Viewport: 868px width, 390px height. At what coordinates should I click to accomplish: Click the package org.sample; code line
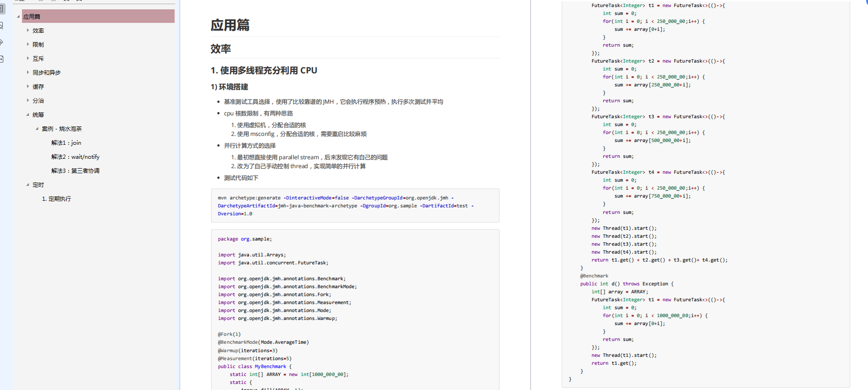pos(245,239)
